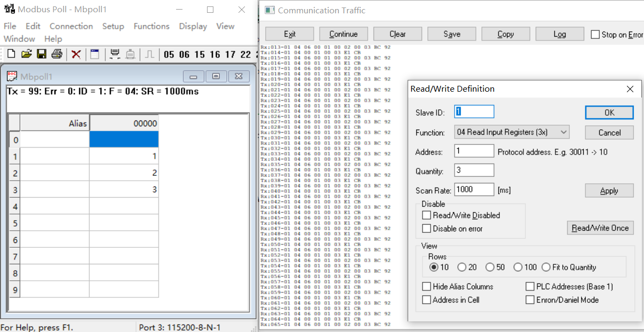The image size is (644, 332).
Task: Select the 100 rows radio button
Action: pyautogui.click(x=518, y=267)
